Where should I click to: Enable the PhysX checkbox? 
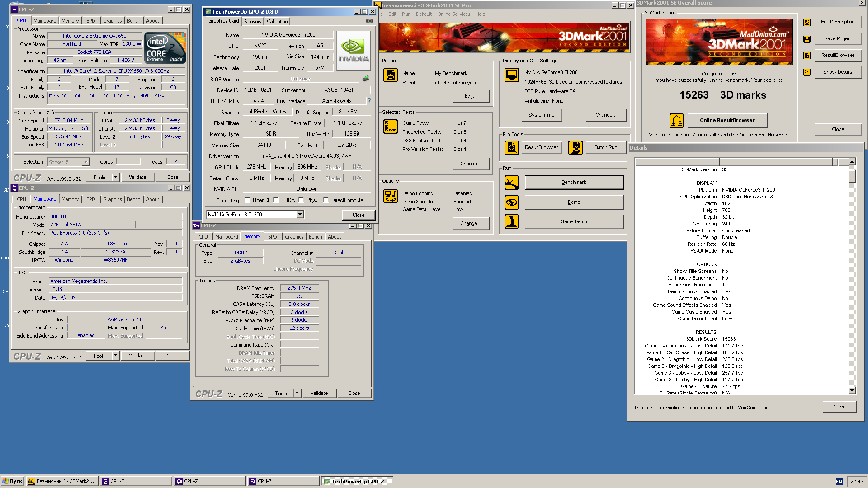301,200
